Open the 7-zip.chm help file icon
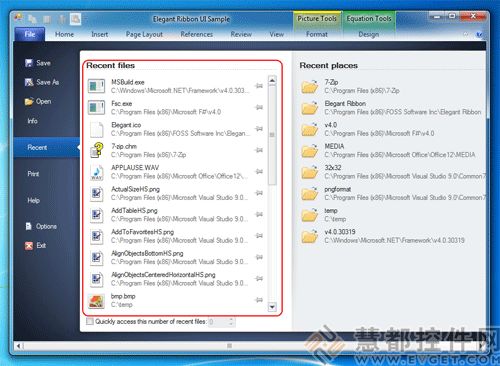The height and width of the screenshot is (366, 500). [97, 150]
